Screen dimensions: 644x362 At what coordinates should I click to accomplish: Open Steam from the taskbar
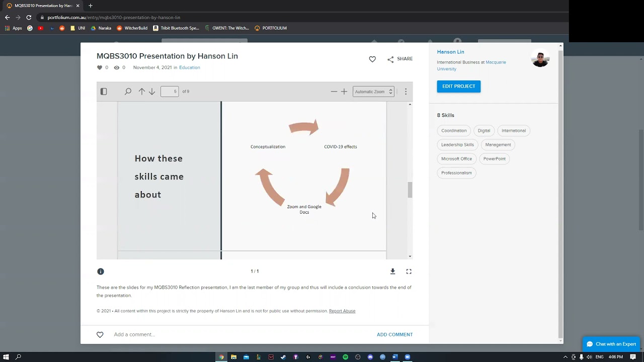(283, 357)
